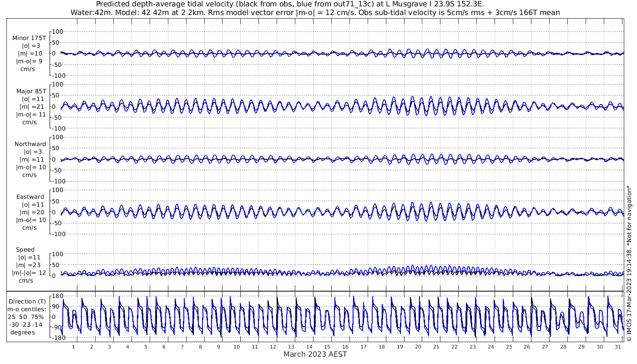Click the day "19" date tick label
Image resolution: width=637 pixels, height=364 pixels.
(x=400, y=347)
